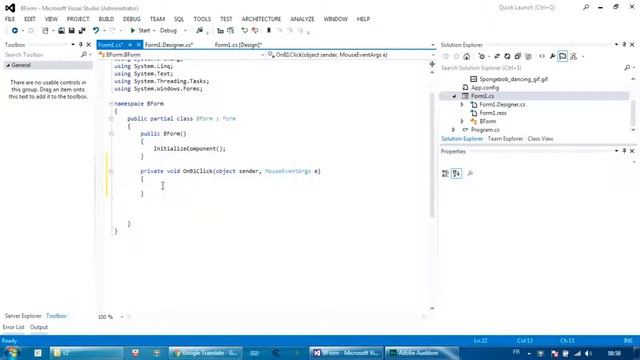
Task: Click into Search Solution Explorer field
Action: click(x=532, y=68)
